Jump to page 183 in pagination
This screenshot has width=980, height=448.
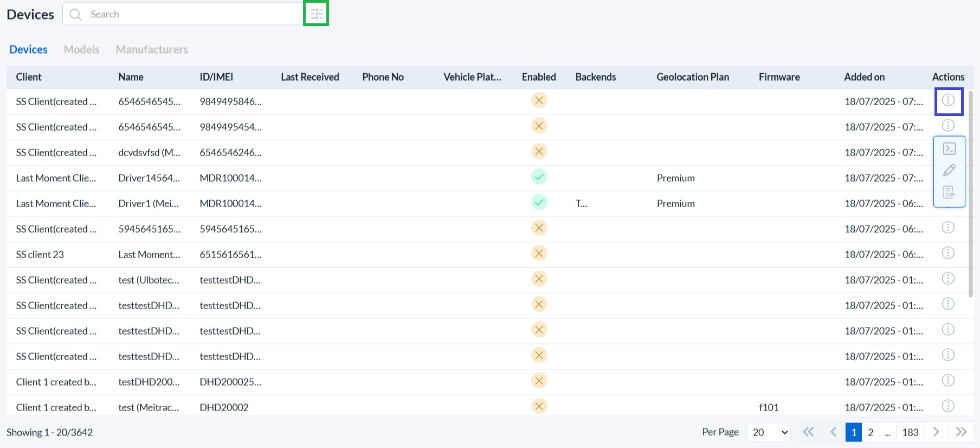click(x=910, y=432)
